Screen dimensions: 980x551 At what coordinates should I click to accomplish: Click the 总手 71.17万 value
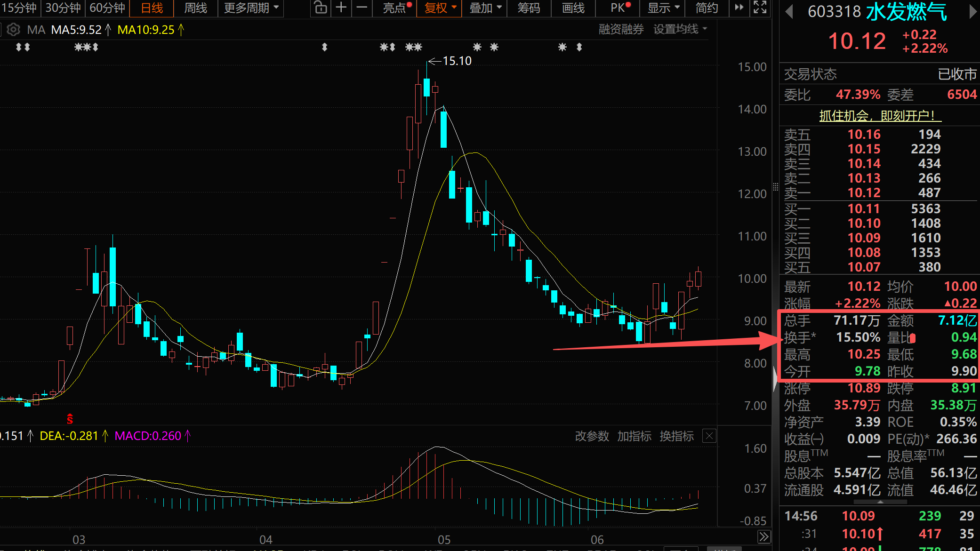857,320
